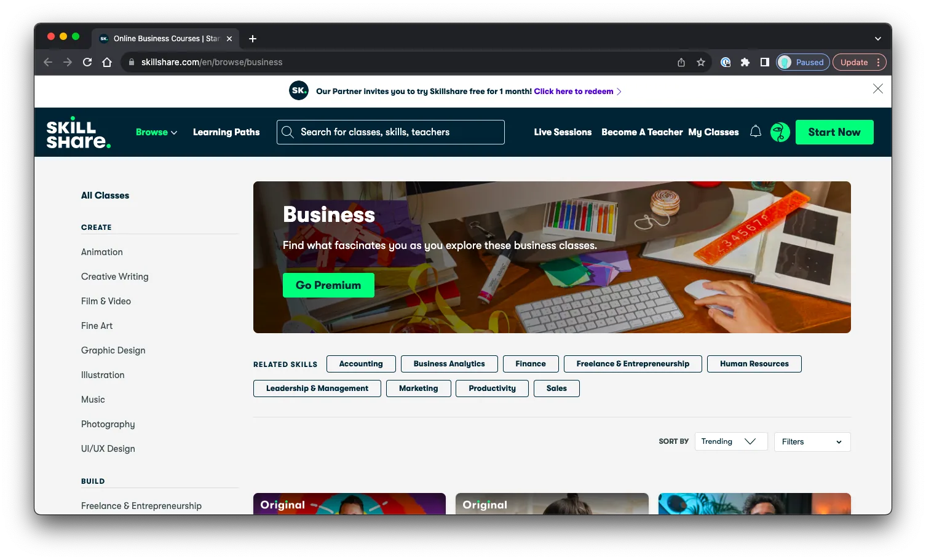926x560 pixels.
Task: Click the Skillshare logo in the header
Action: coord(79,133)
